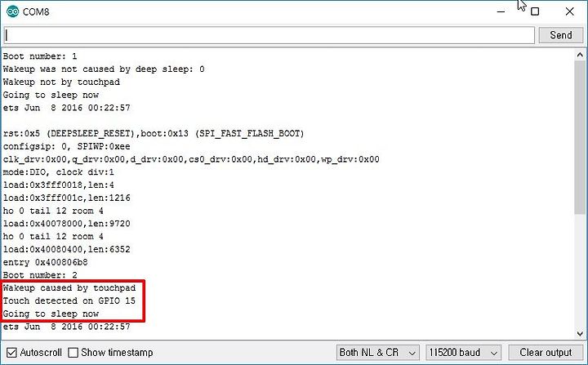Viewport: 588px width, 365px height.
Task: Click the 'Boot number: 1' line
Action: click(40, 56)
